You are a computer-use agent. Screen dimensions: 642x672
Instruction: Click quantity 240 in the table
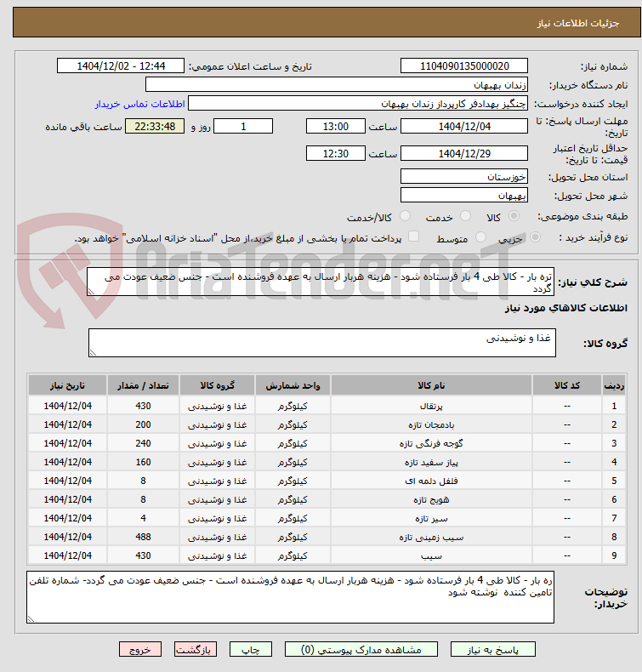pos(143,443)
